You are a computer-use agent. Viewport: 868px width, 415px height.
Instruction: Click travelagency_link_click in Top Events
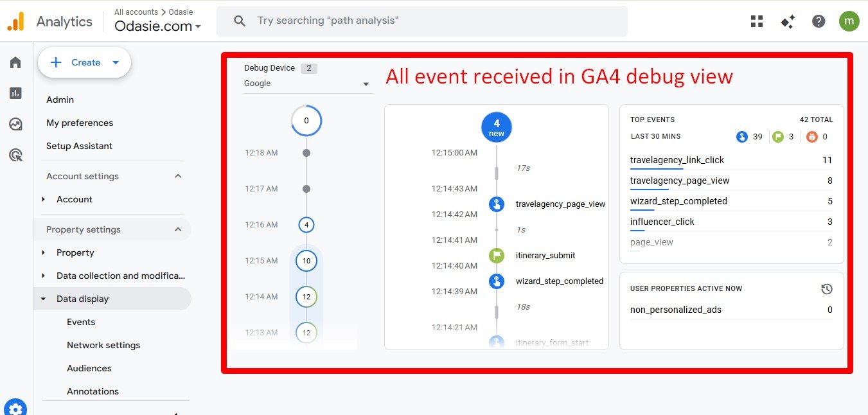pyautogui.click(x=677, y=160)
